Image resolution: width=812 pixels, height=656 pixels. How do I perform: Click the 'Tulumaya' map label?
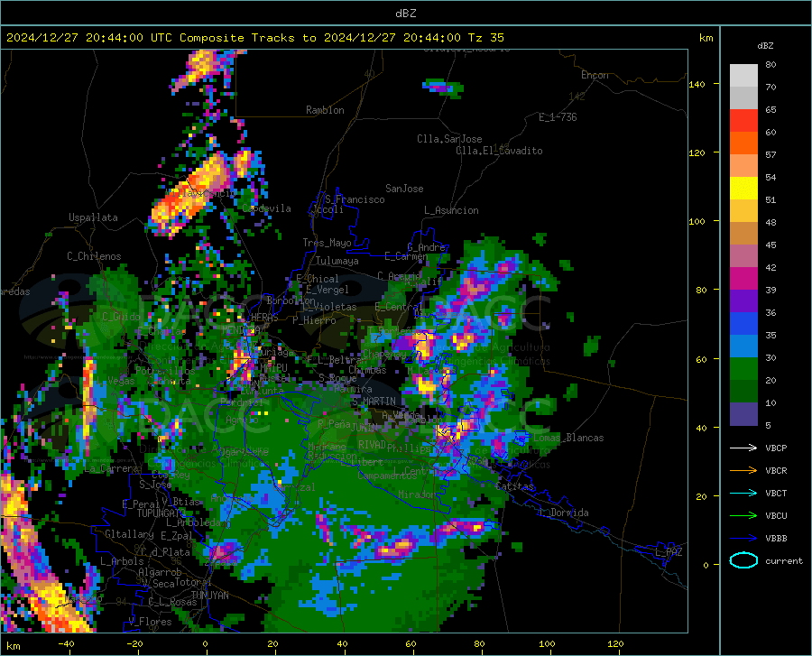coord(337,261)
